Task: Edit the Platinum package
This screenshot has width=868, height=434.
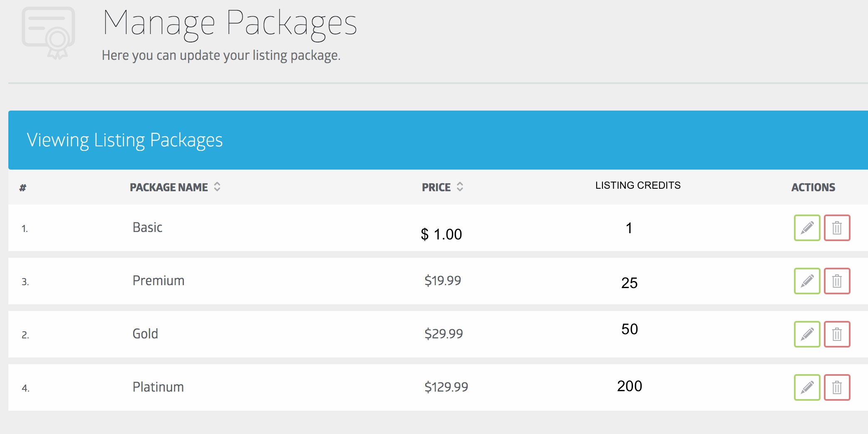Action: pos(807,387)
